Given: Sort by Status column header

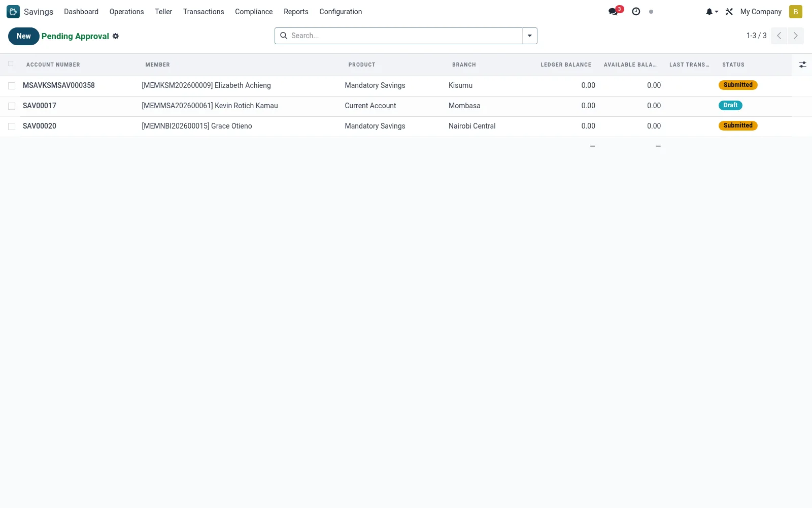Looking at the screenshot, I should point(733,65).
